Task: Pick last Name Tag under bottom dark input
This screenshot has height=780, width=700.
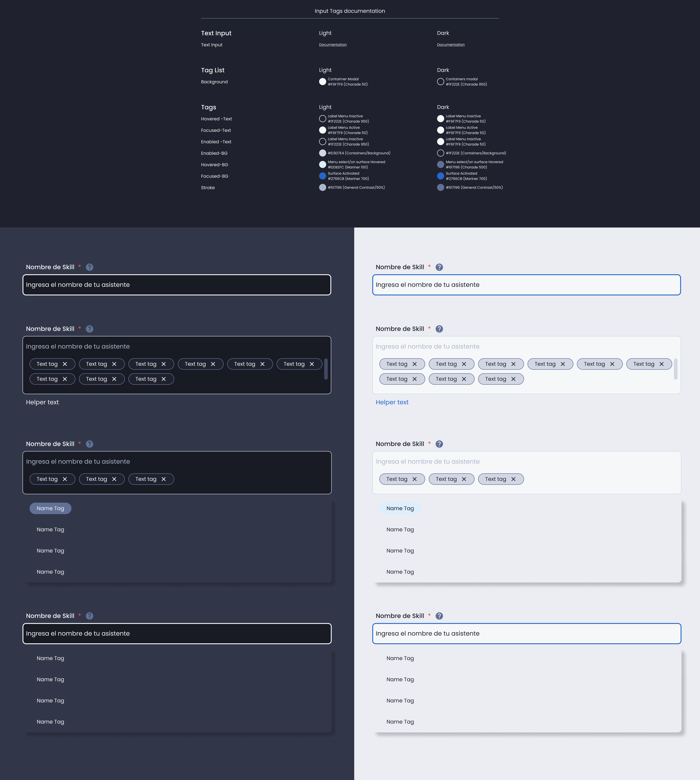Action: click(x=50, y=722)
